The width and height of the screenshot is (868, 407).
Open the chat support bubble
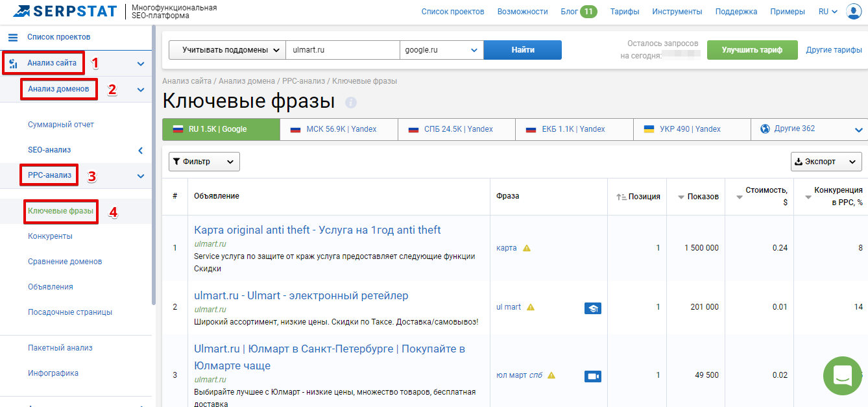(x=842, y=376)
